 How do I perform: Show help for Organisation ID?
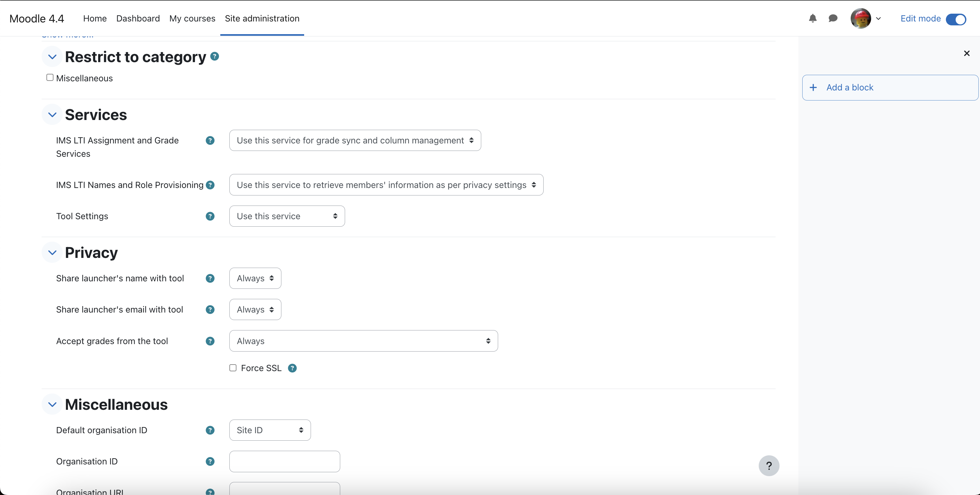210,462
